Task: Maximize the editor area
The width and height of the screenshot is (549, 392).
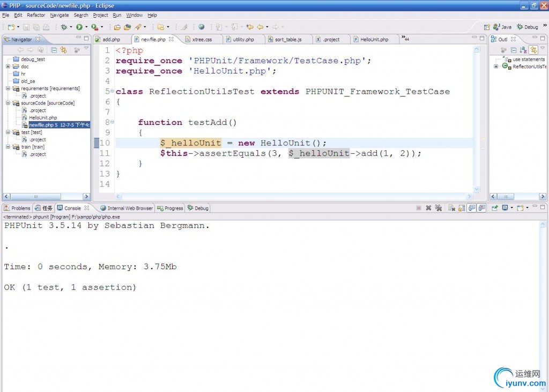Action: [482, 38]
